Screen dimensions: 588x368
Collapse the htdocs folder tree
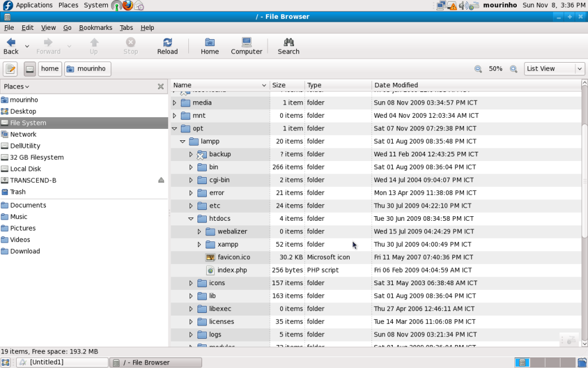tap(191, 219)
